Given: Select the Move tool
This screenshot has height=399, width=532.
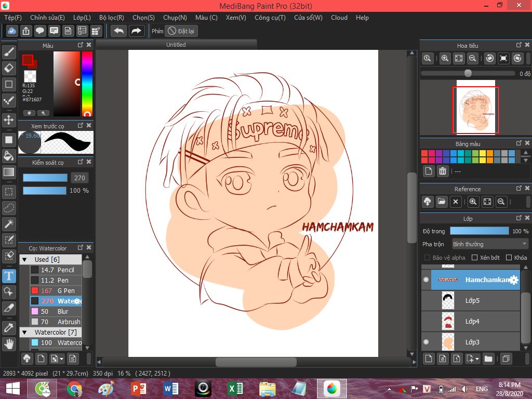Looking at the screenshot, I should click(9, 119).
